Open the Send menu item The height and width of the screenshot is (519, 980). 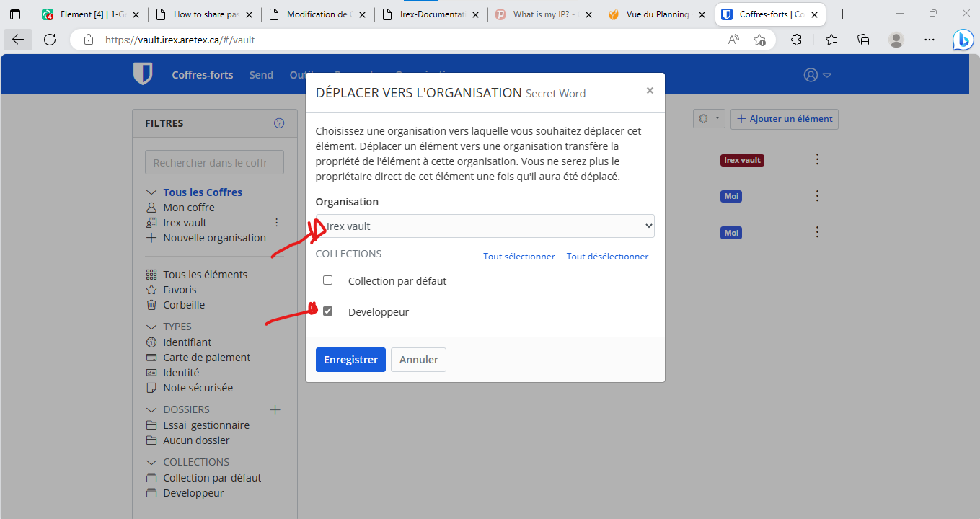pos(261,75)
